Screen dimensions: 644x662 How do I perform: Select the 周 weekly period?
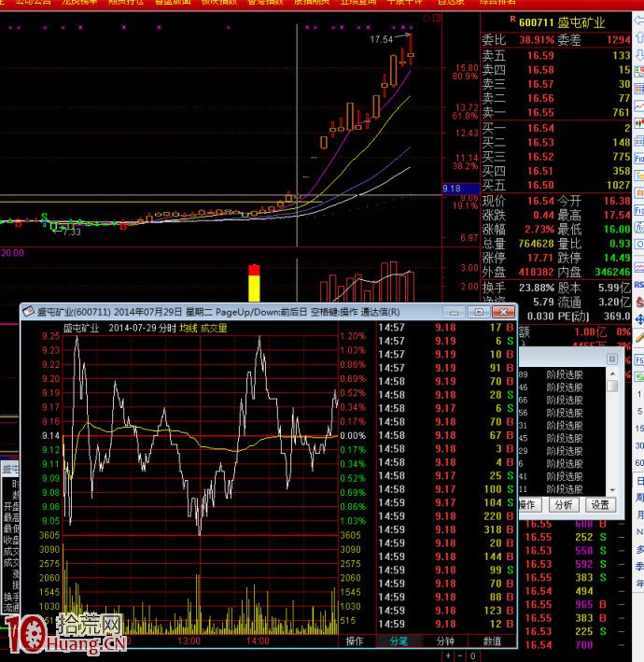tap(639, 498)
